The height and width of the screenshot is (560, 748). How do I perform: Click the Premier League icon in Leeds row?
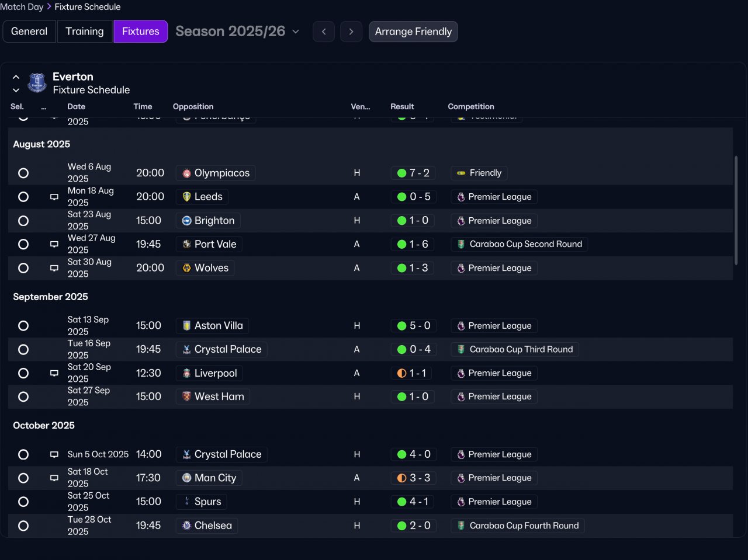coord(461,197)
